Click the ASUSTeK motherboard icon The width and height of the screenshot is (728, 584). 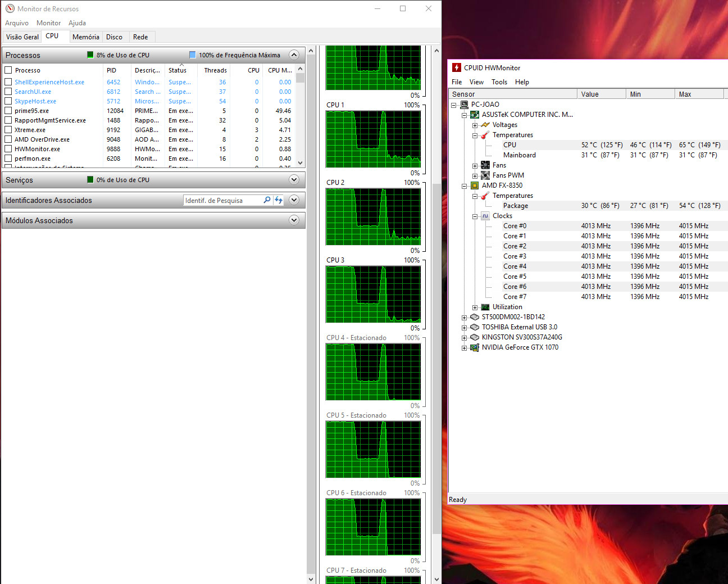pyautogui.click(x=475, y=115)
